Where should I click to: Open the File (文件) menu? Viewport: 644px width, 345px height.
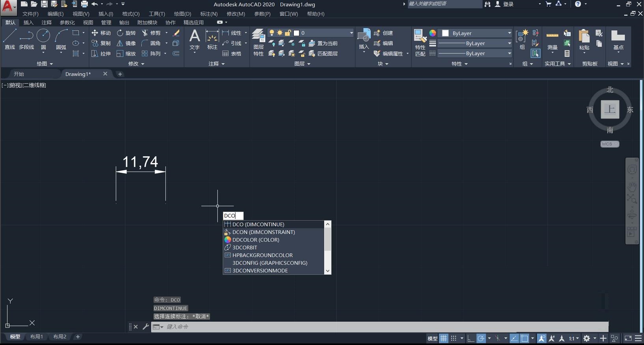coord(30,14)
